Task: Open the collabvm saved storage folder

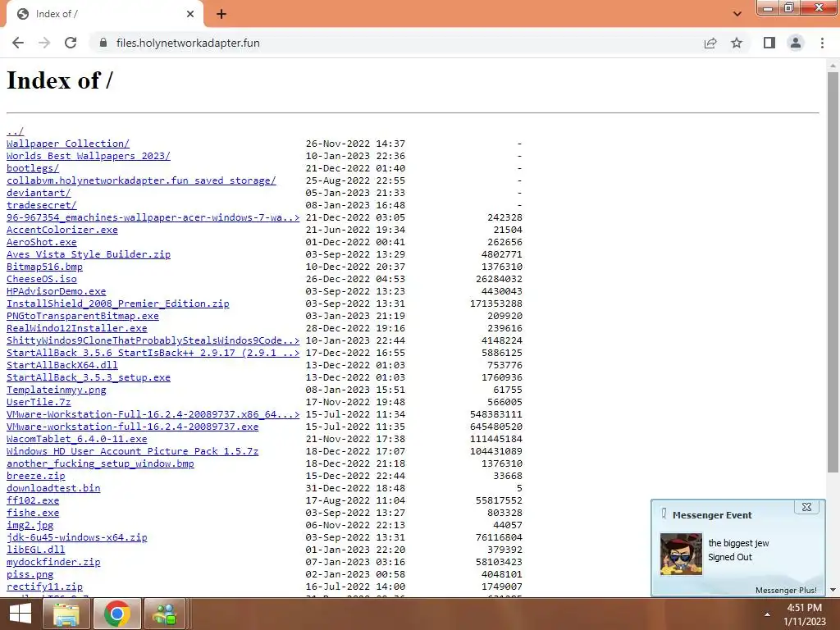Action: (141, 180)
